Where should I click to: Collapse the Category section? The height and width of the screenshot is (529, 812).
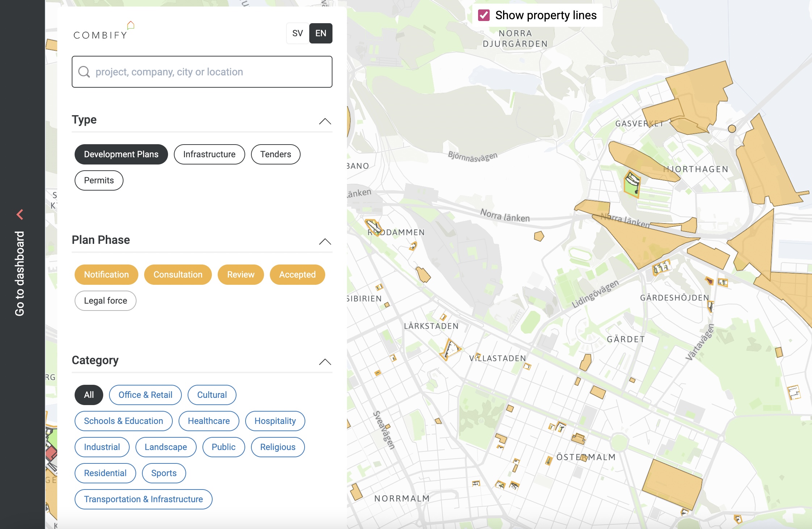click(x=325, y=362)
